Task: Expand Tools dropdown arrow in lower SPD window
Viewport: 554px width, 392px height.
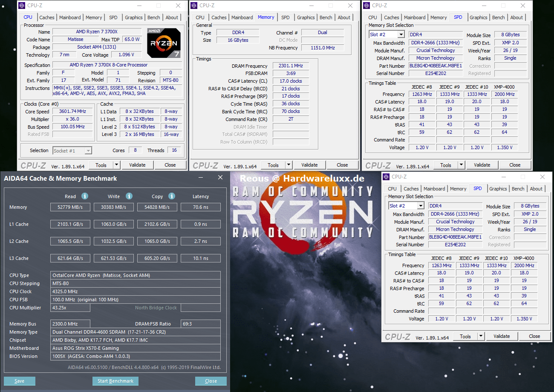Action: click(481, 336)
